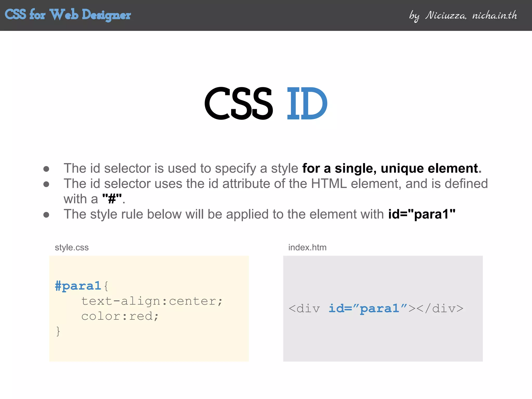This screenshot has height=399, width=532.
Task: Click the blue 'id="para1"' attribute in HTML code
Action: click(368, 309)
